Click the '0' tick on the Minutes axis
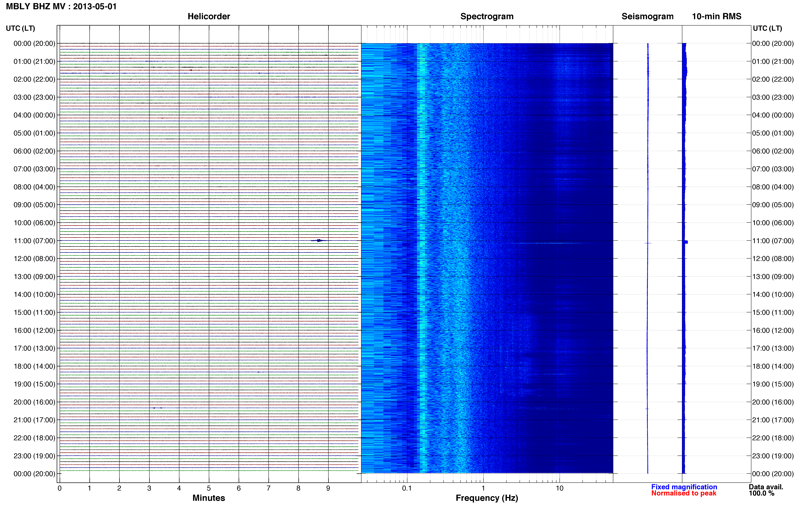The width and height of the screenshot is (812, 508). click(x=60, y=488)
